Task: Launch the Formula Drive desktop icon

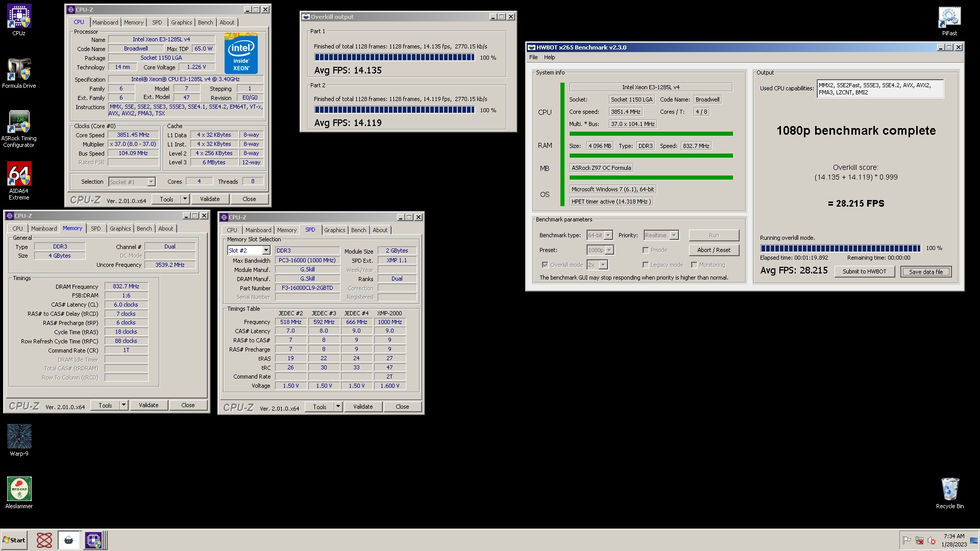Action: coord(19,73)
